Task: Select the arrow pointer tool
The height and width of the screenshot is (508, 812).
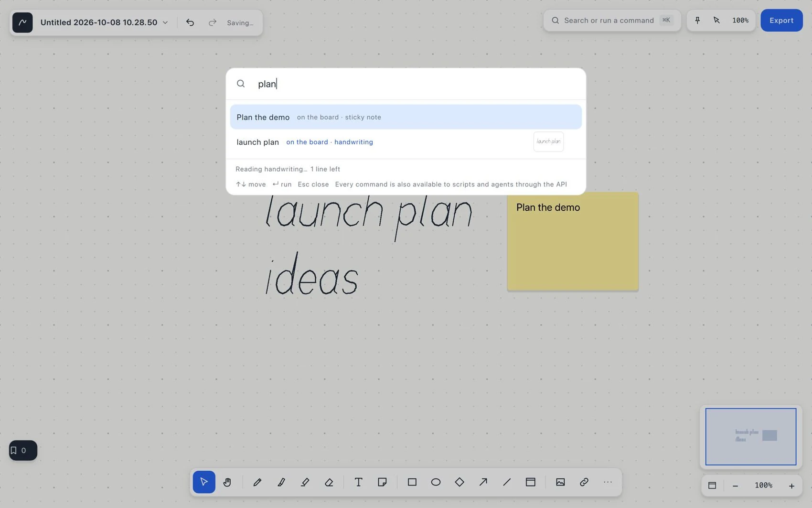Action: 204,482
